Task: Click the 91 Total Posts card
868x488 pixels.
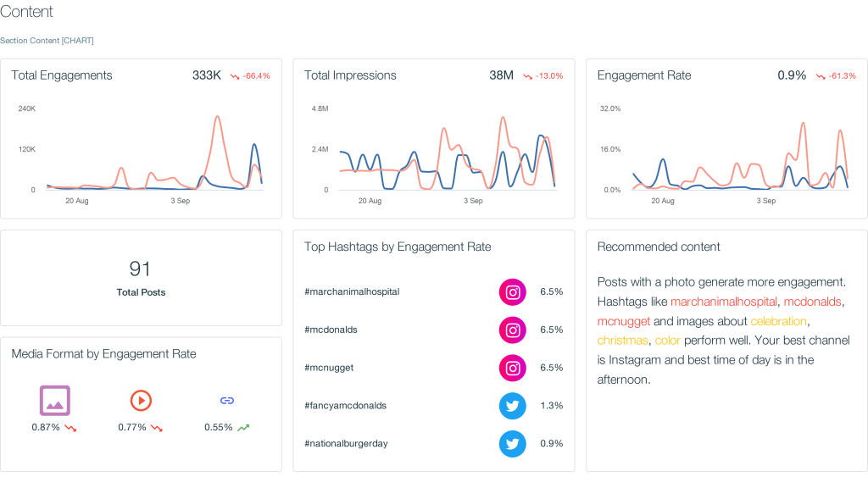Action: pyautogui.click(x=141, y=277)
